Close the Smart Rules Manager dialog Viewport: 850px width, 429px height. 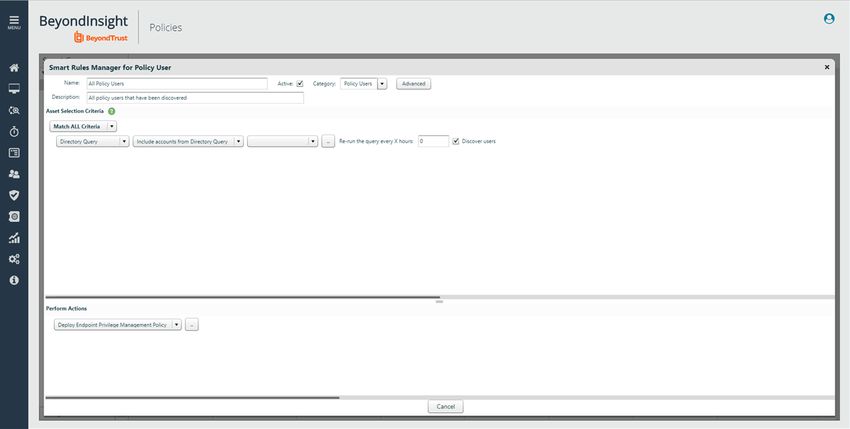tap(827, 67)
